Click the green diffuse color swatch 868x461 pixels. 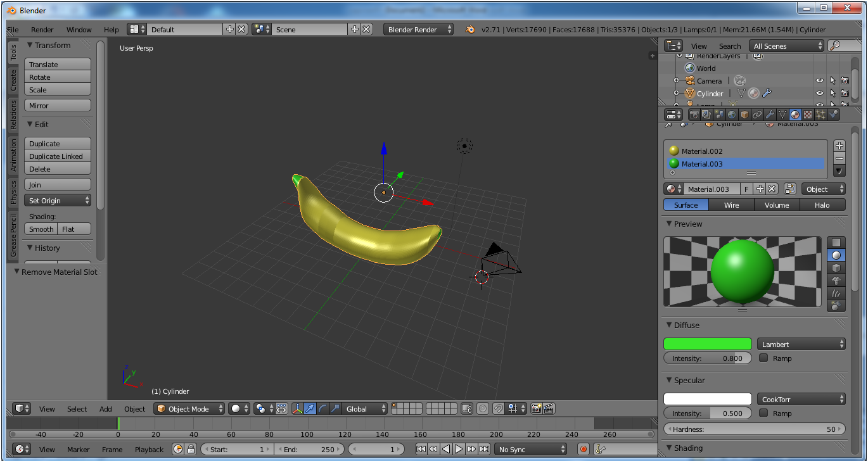(707, 344)
